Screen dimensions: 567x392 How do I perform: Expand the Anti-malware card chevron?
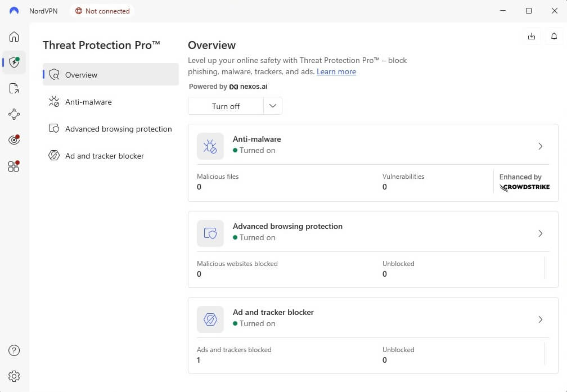point(541,146)
